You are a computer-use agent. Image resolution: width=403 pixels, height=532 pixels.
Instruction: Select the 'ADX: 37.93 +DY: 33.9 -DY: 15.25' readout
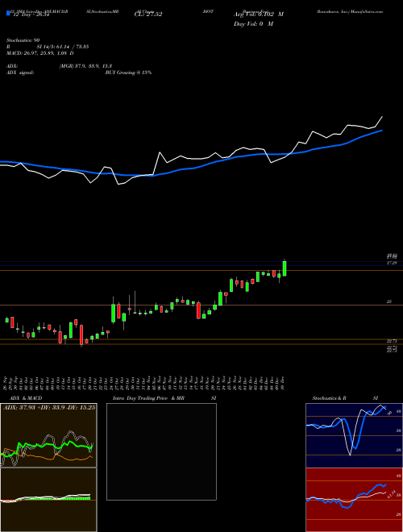coord(49,407)
